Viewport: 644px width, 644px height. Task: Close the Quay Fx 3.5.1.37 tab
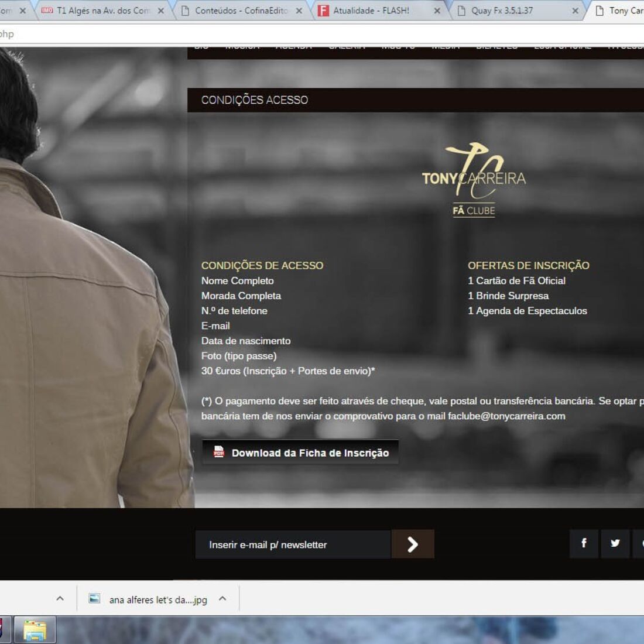pyautogui.click(x=575, y=11)
